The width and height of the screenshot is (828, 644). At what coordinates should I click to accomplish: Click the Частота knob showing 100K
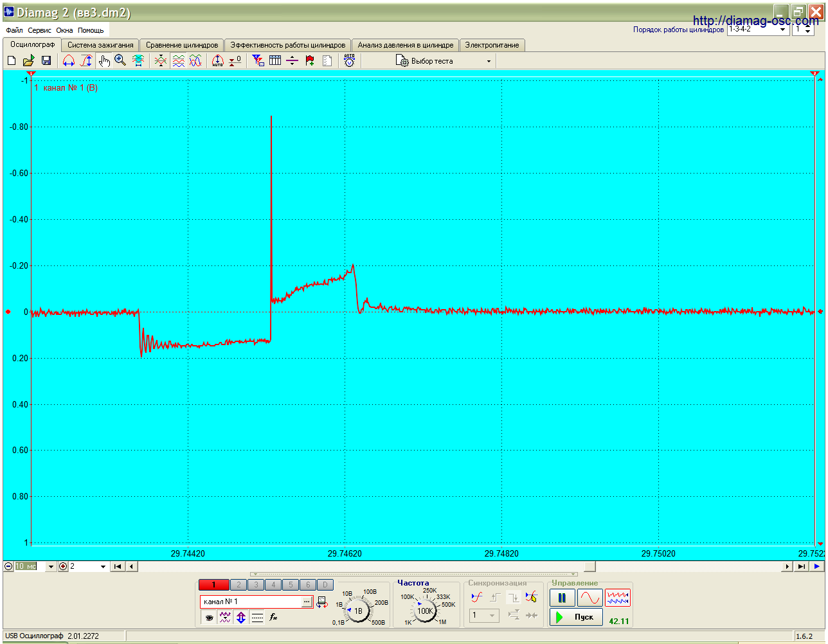pos(425,611)
